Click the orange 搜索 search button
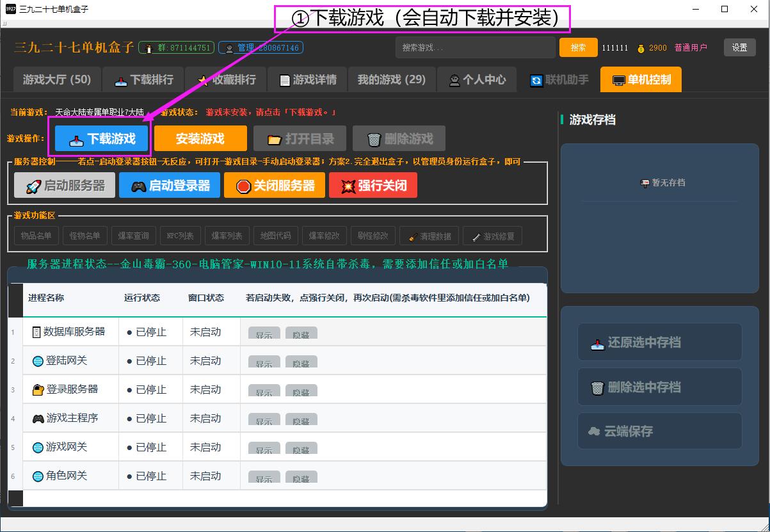Image resolution: width=770 pixels, height=532 pixels. tap(578, 48)
